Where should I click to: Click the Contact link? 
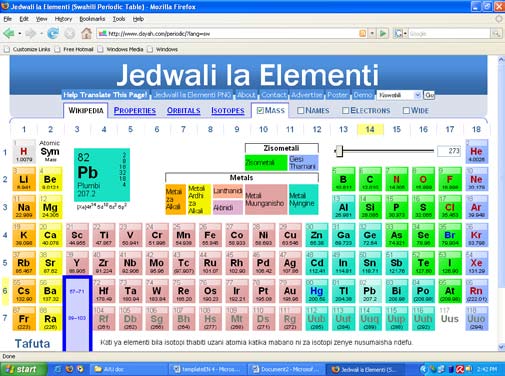(274, 95)
